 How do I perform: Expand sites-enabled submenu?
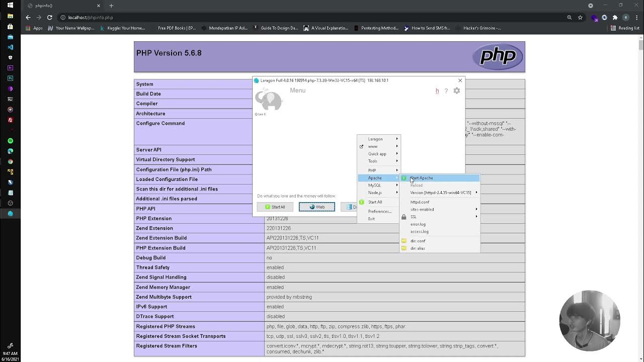pos(440,209)
